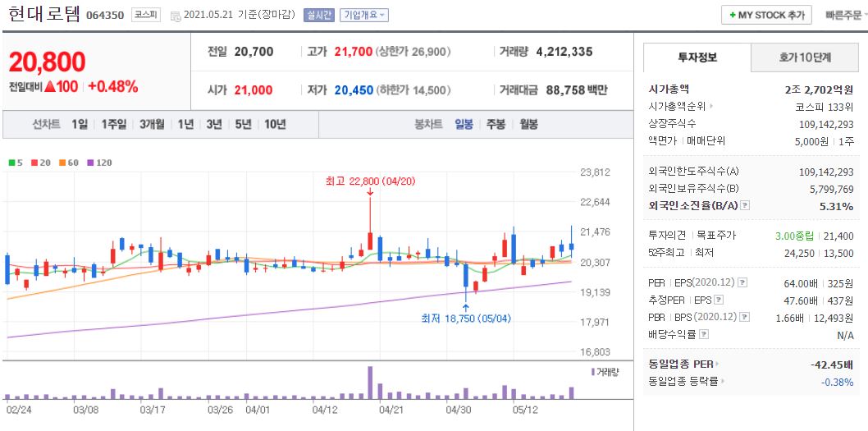
Task: Select the 1주일 line chart period
Action: (113, 125)
